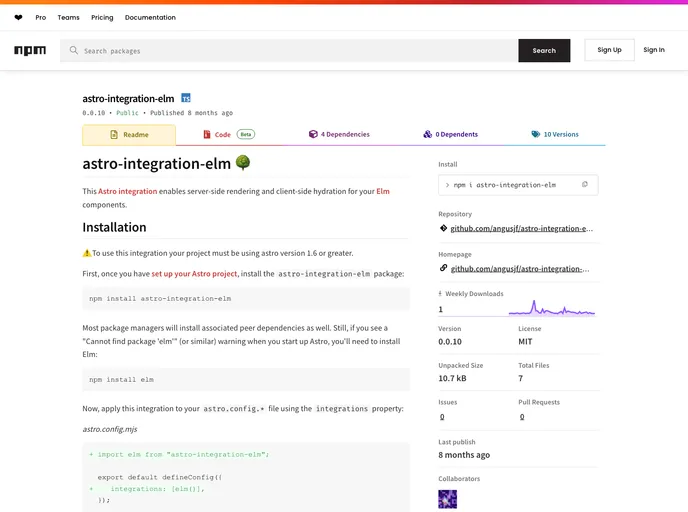The height and width of the screenshot is (512, 688).
Task: Click the black Search button
Action: click(x=544, y=50)
